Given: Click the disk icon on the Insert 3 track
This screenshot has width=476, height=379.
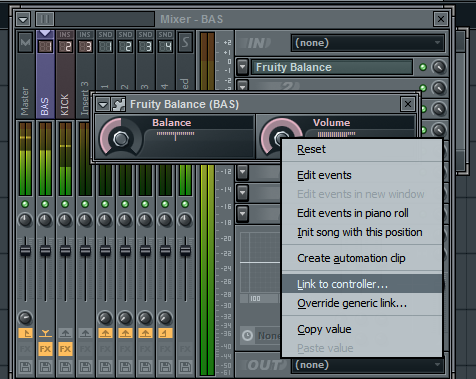Looking at the screenshot, I should pos(85,367).
